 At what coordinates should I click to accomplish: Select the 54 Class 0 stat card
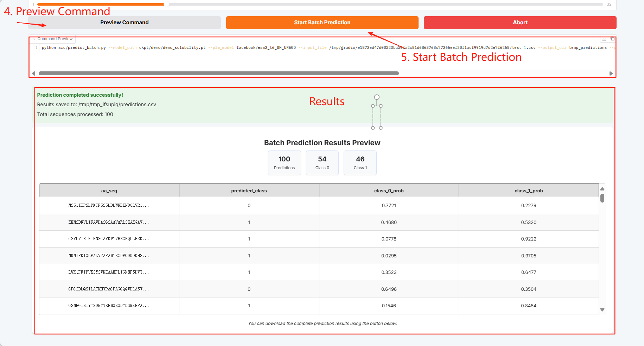tap(322, 162)
